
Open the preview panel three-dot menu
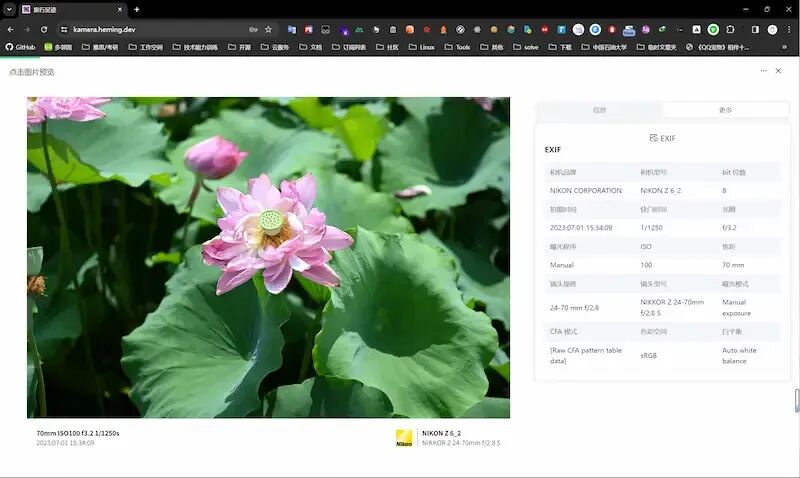tap(763, 71)
